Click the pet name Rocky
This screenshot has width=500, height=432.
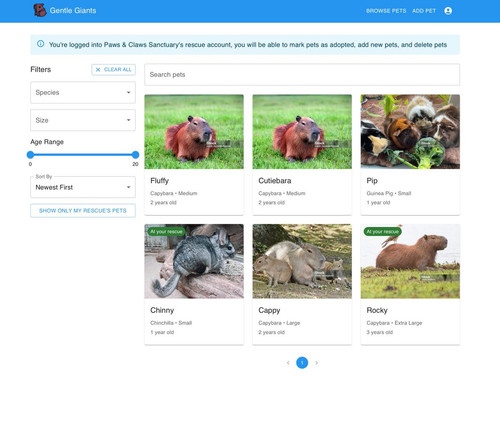377,310
